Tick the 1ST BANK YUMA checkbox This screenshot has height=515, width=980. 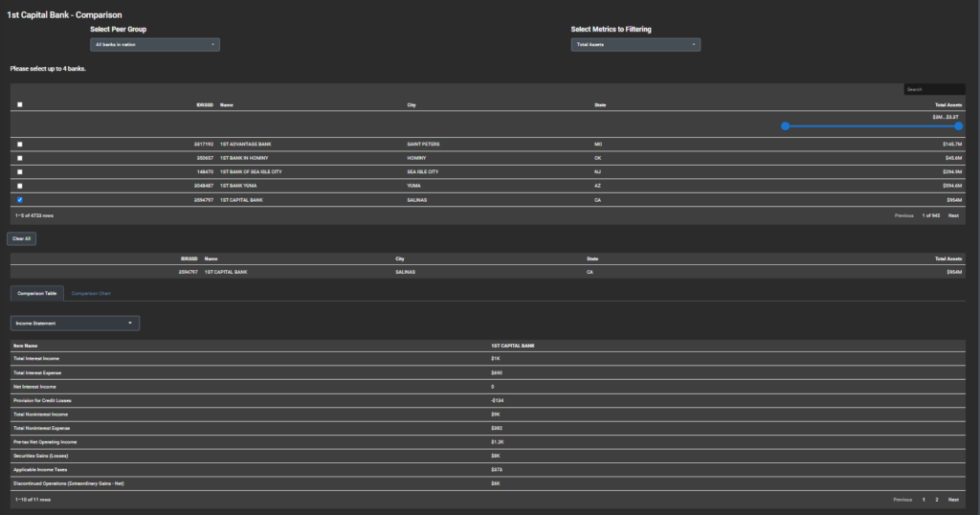20,186
